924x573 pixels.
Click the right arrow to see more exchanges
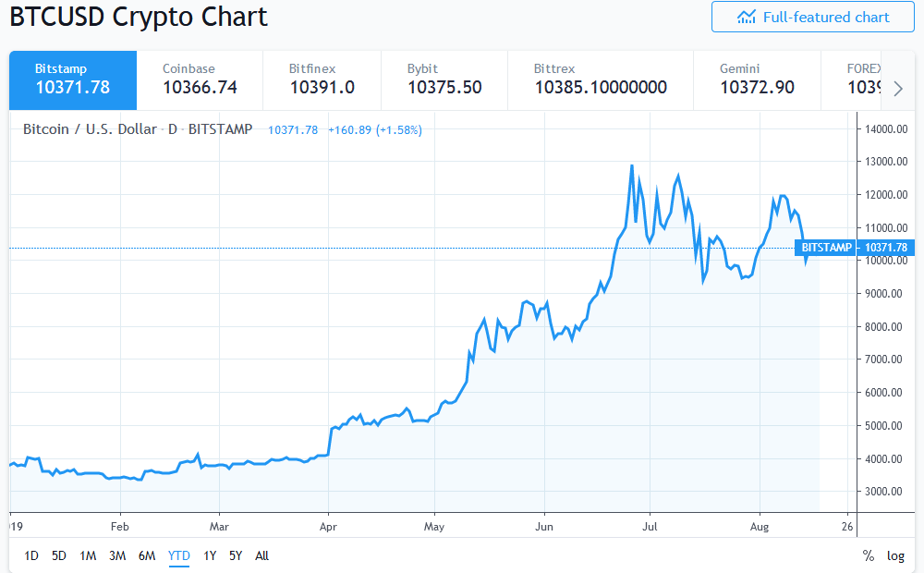point(897,88)
